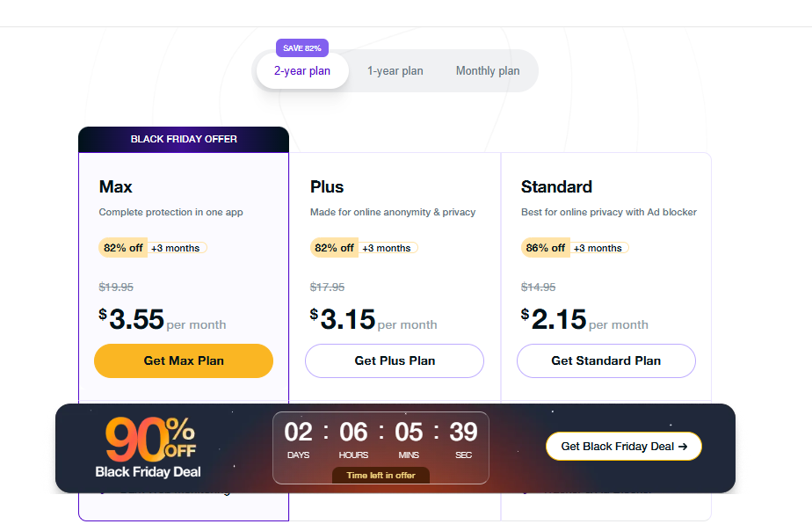Select the 86% off badge on Standard plan
This screenshot has height=524, width=812.
546,247
